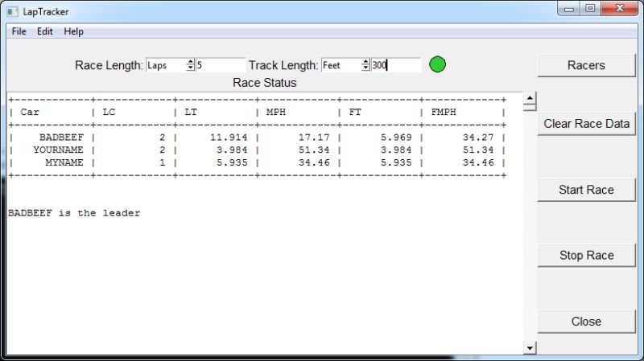The height and width of the screenshot is (361, 644).
Task: Click the scrollbar thumb in Race Status
Action: (x=530, y=107)
